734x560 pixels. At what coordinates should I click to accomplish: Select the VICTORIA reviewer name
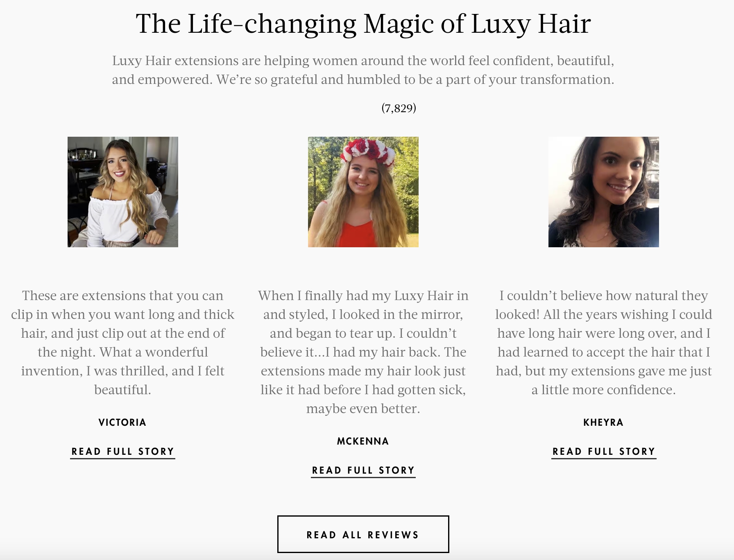pyautogui.click(x=122, y=422)
